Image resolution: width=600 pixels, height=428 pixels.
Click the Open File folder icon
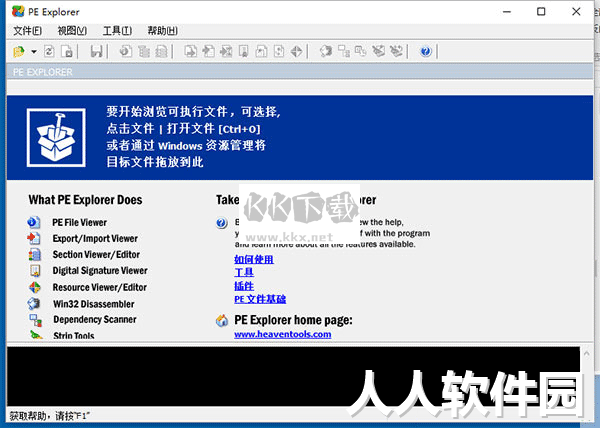[x=19, y=51]
